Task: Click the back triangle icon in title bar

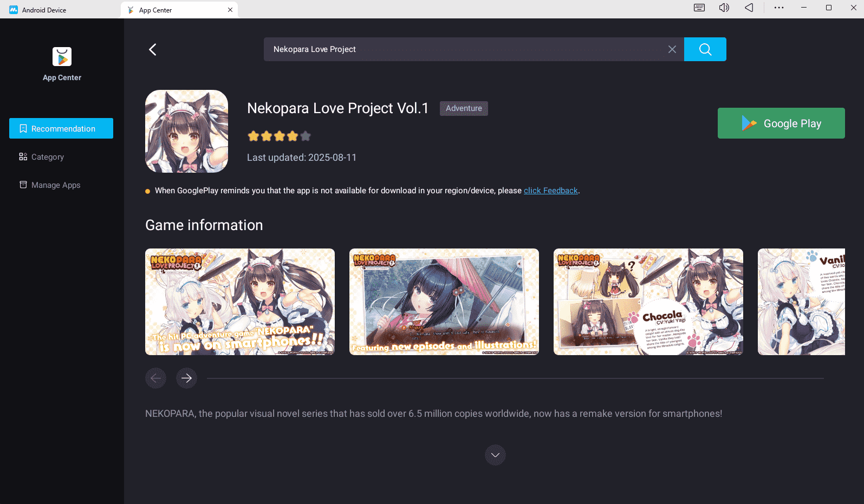Action: 749,8
